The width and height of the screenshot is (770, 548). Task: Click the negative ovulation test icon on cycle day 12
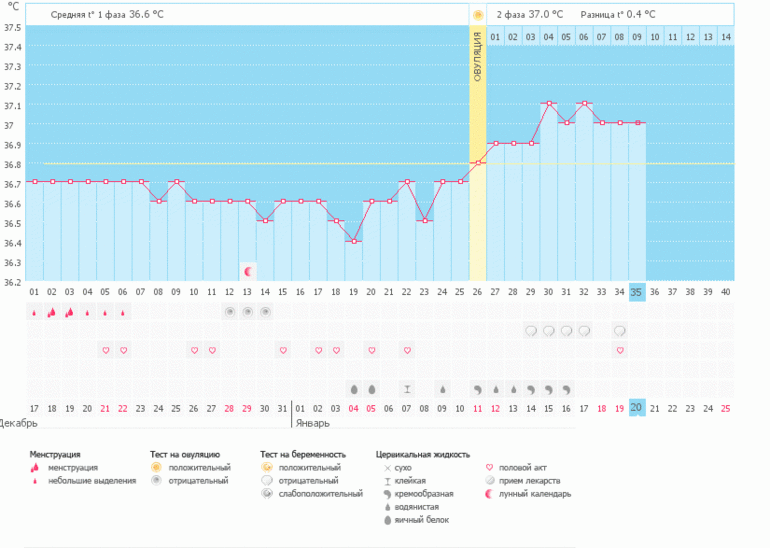pyautogui.click(x=229, y=312)
